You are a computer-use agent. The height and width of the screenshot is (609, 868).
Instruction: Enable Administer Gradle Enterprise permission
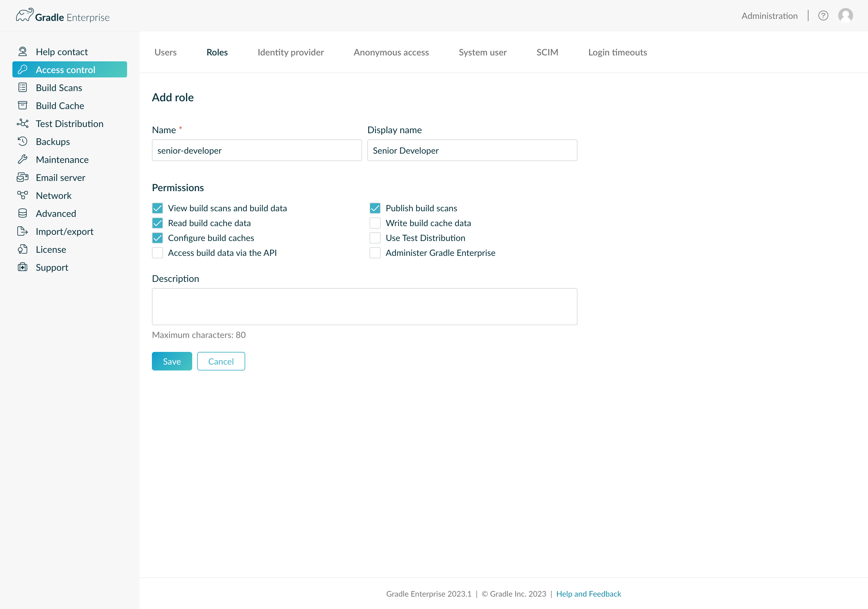375,253
